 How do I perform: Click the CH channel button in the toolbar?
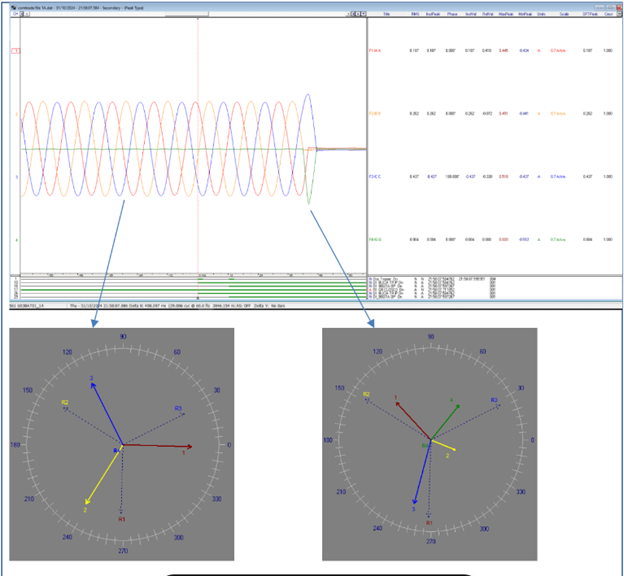tap(15, 14)
